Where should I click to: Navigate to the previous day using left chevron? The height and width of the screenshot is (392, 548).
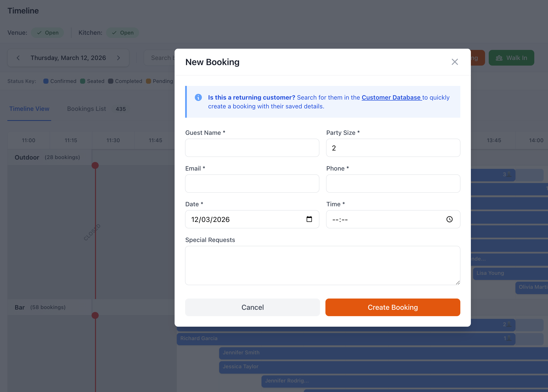click(18, 58)
